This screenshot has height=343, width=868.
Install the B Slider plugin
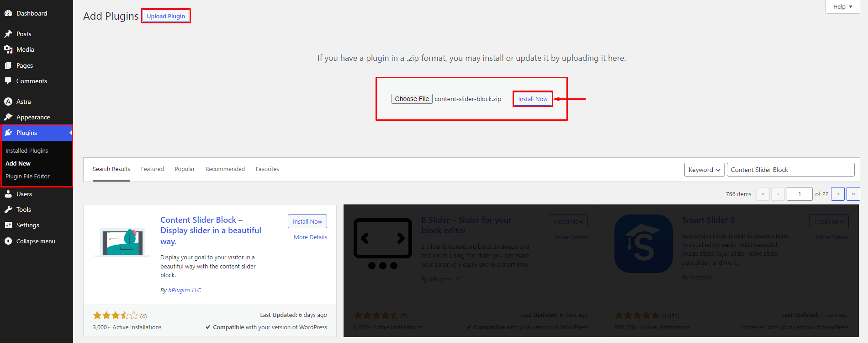[568, 221]
